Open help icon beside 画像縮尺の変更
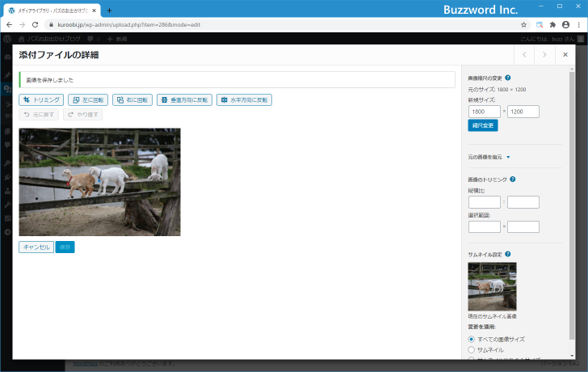The height and width of the screenshot is (372, 588). (508, 78)
